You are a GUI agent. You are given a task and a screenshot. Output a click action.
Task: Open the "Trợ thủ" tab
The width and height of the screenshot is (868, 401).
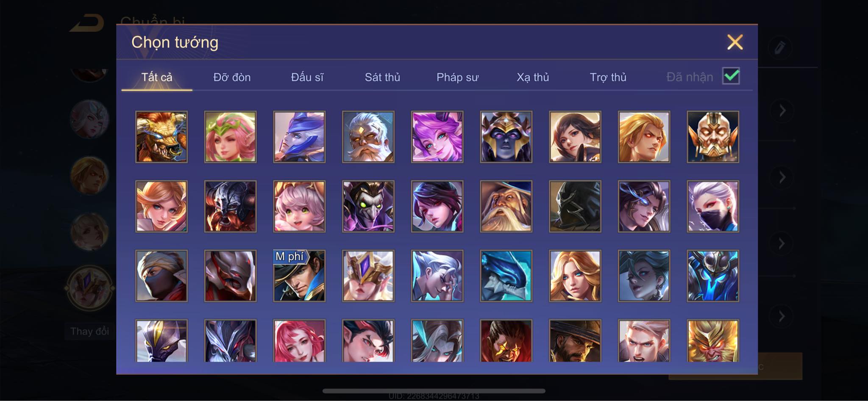coord(608,77)
